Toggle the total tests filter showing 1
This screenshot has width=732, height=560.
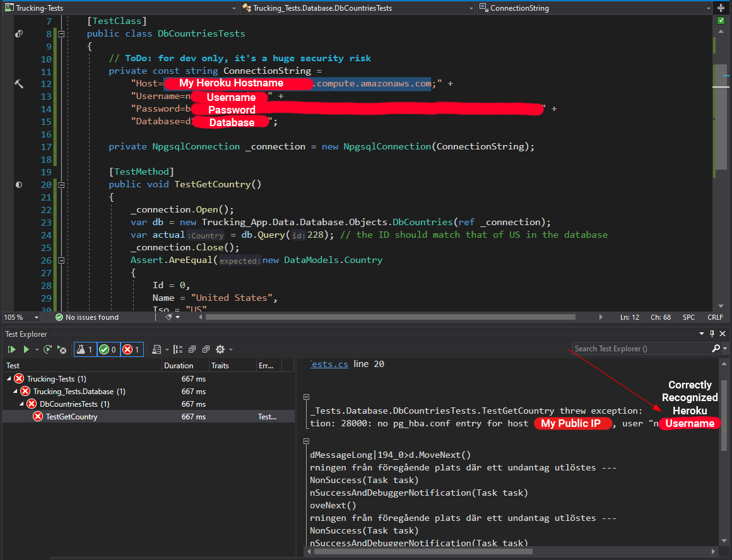pyautogui.click(x=84, y=349)
